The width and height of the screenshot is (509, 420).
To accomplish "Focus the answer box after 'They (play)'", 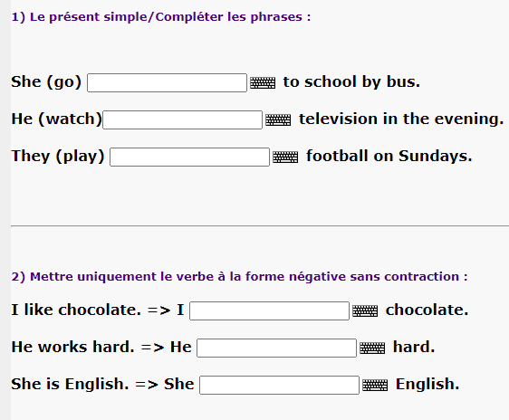I will tap(189, 157).
